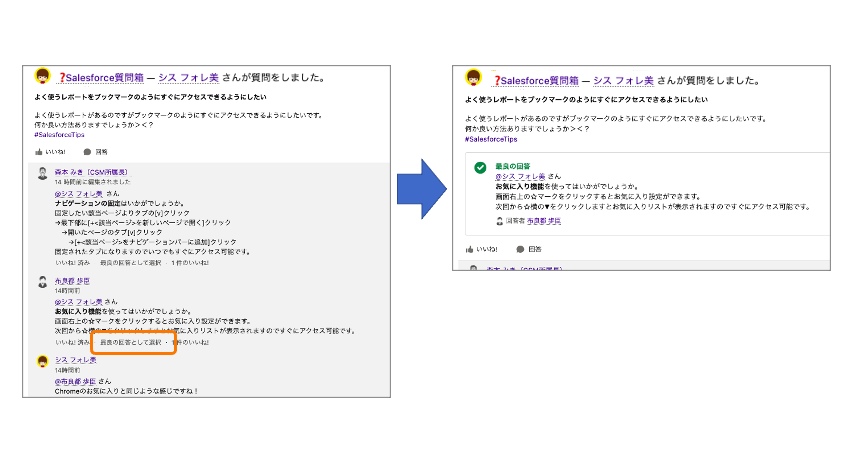Viewport: 845px width, 473px height.
Task: Open 森本 みき [CSM所属長] profile link
Action: 91,172
